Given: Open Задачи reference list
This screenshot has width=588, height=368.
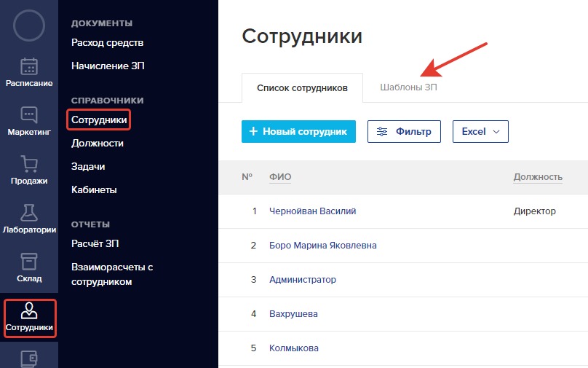Looking at the screenshot, I should 88,167.
